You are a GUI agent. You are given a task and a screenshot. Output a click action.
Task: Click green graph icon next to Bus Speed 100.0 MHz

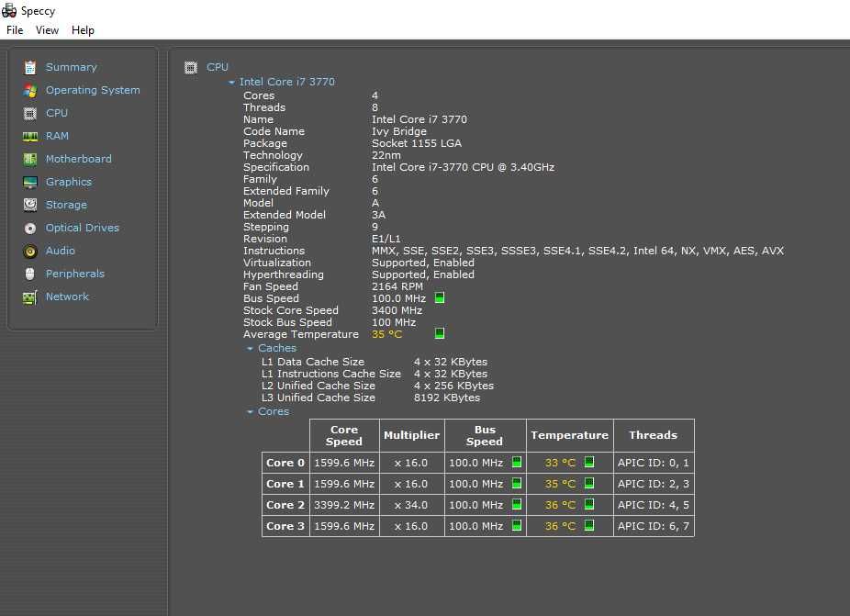point(440,297)
